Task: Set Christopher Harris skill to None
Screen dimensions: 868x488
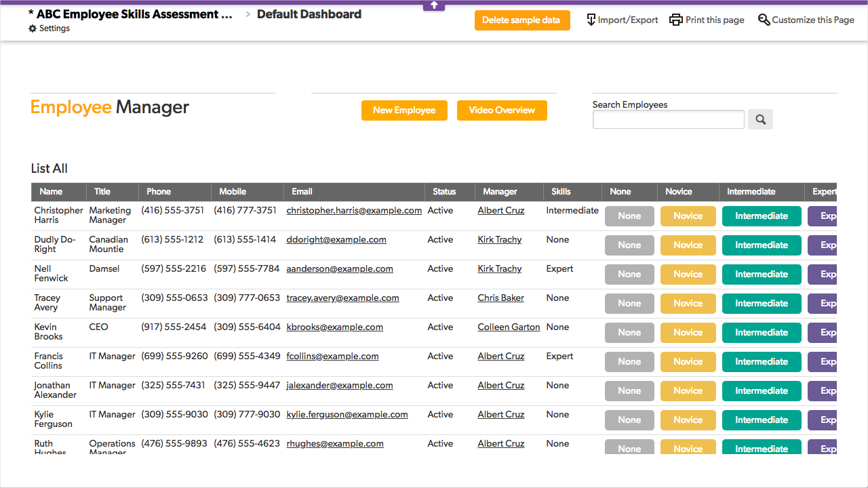Action: (629, 216)
